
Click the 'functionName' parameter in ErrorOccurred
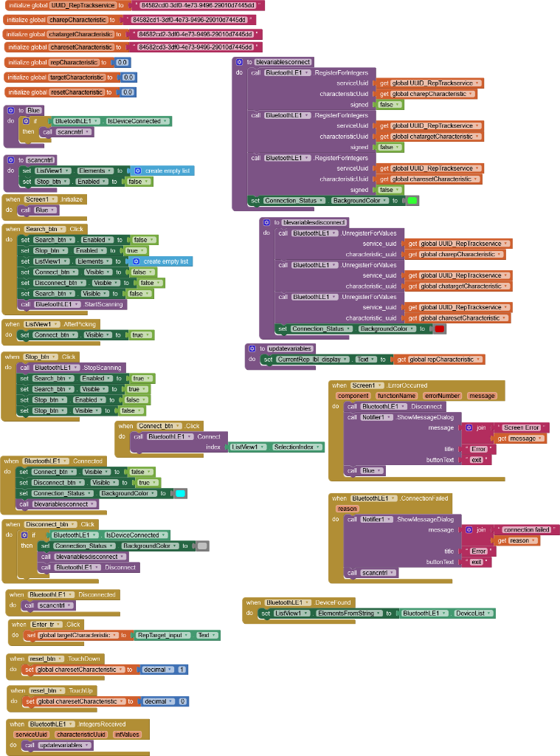pos(396,396)
